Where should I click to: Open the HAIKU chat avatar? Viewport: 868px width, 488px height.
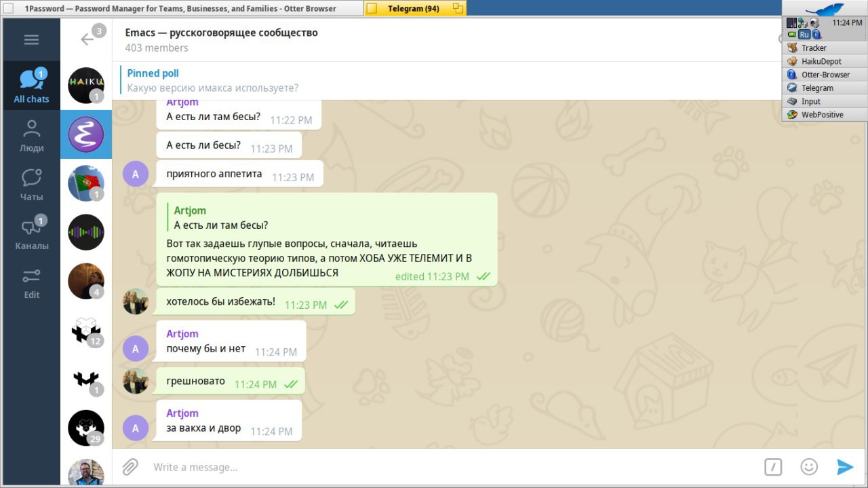[86, 86]
